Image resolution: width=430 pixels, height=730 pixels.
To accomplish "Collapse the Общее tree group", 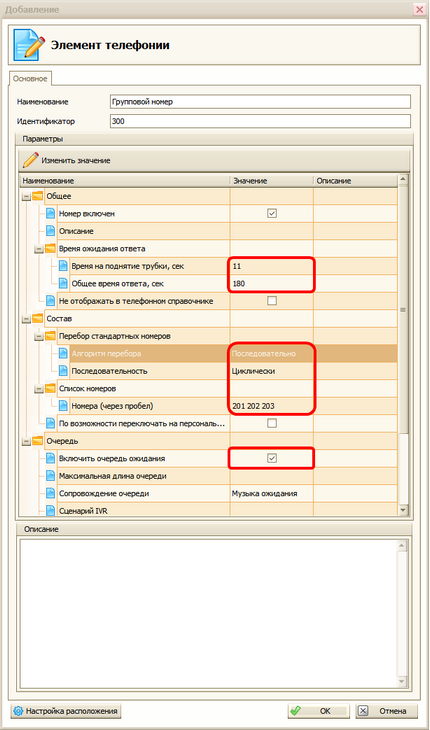I will pos(27,196).
